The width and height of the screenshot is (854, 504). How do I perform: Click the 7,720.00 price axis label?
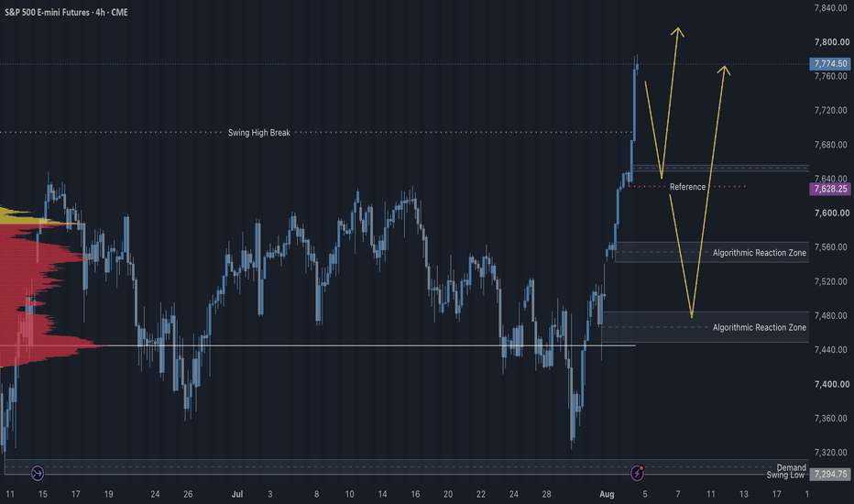[x=832, y=111]
